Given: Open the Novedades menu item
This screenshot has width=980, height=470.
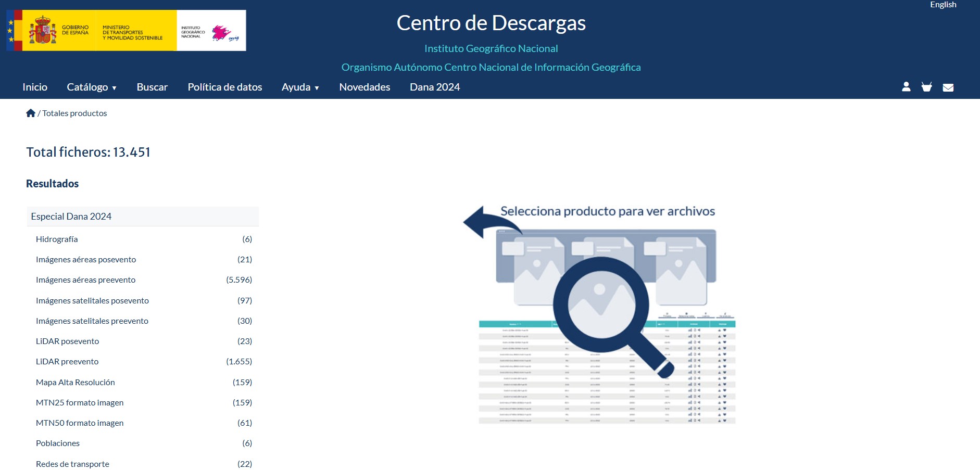Looking at the screenshot, I should click(x=365, y=87).
